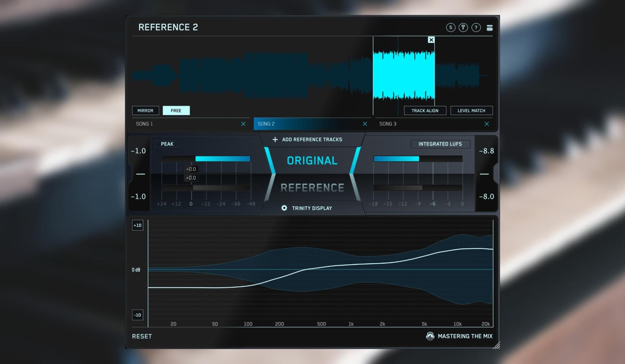
Task: Click the original peak level bar
Action: (223, 159)
